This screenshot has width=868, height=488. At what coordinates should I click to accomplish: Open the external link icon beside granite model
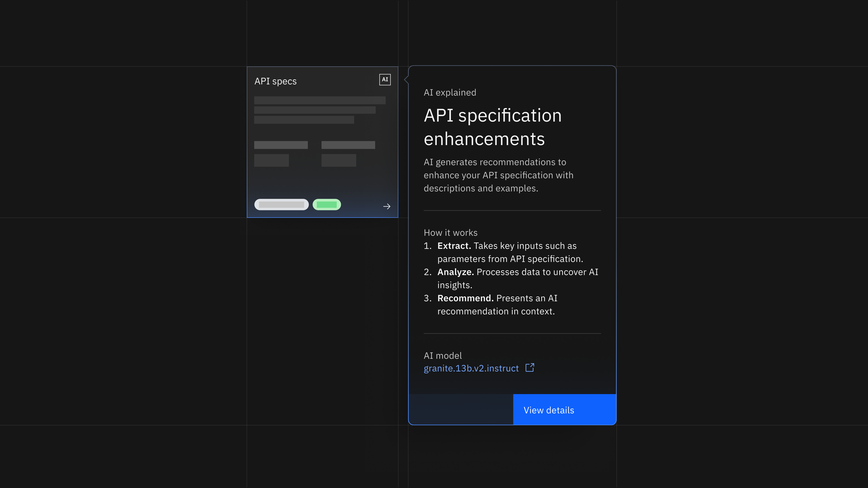[x=530, y=367]
